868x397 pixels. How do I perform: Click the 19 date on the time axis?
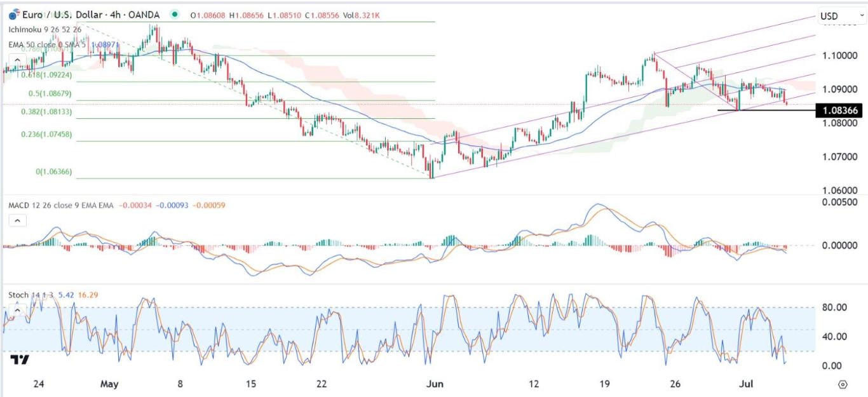coord(604,384)
